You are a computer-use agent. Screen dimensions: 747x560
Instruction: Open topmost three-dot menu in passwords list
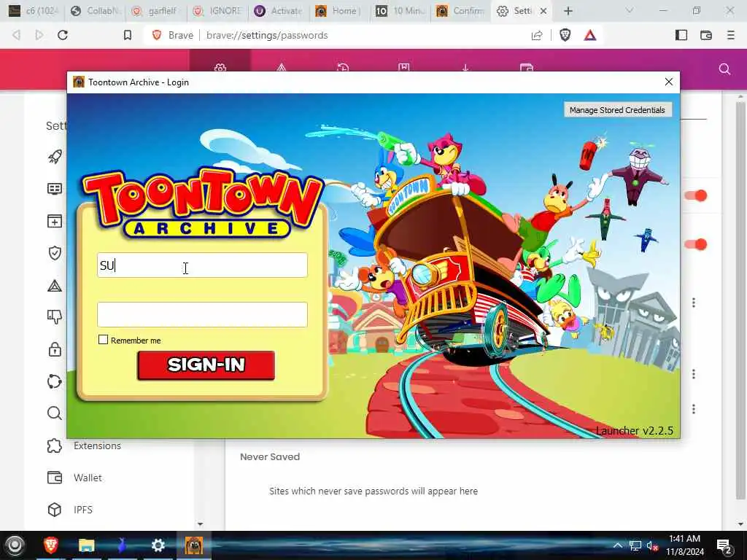tap(694, 303)
